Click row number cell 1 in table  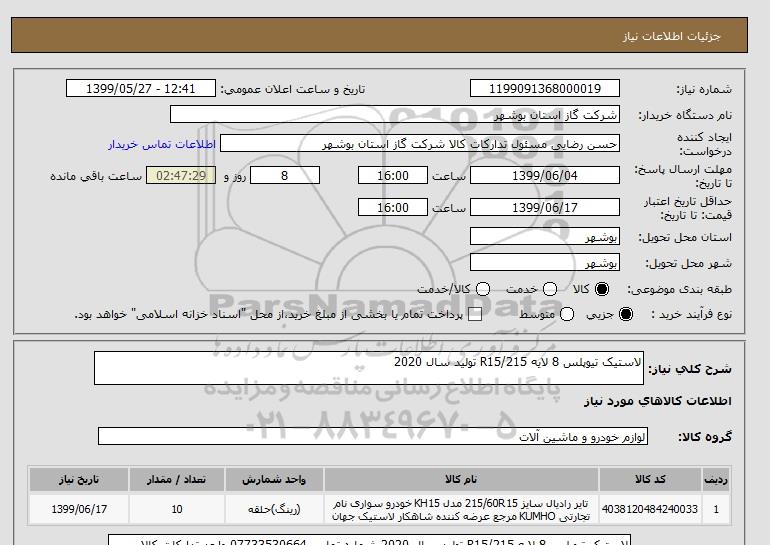(x=716, y=509)
